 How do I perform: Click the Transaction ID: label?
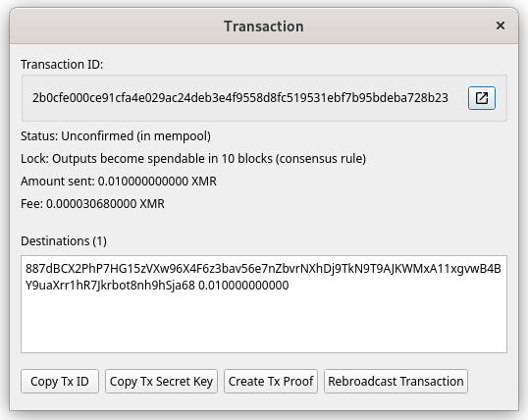tap(62, 65)
